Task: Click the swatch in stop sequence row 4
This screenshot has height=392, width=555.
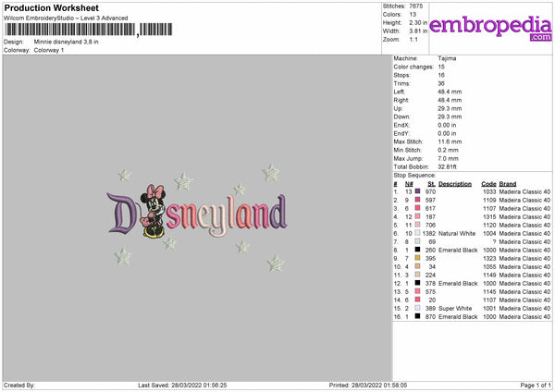Action: point(418,216)
